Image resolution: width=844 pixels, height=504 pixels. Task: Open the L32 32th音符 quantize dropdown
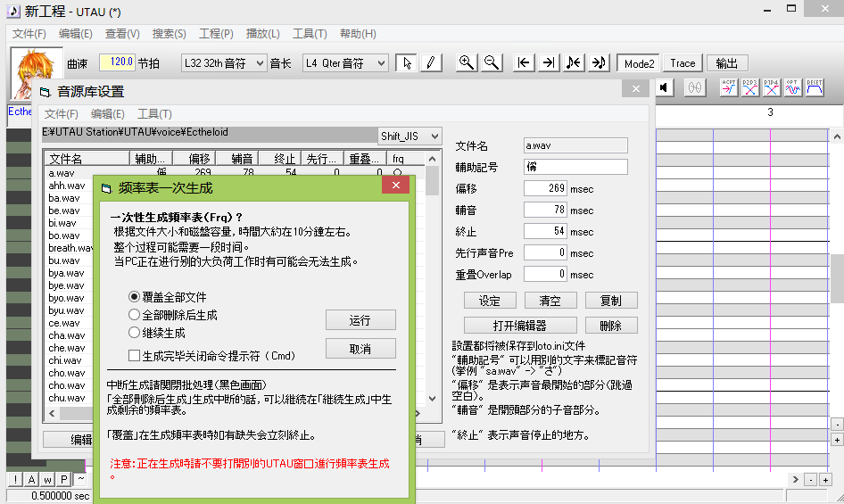(223, 63)
